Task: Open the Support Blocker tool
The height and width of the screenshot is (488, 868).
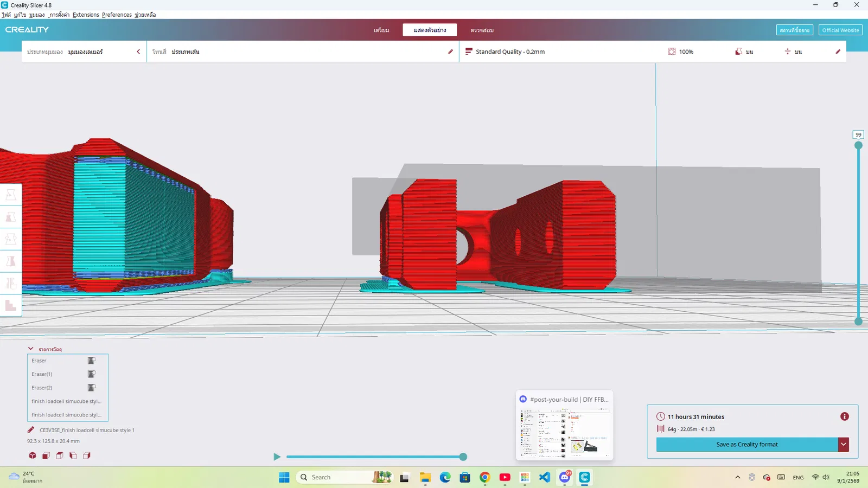Action: [x=10, y=306]
